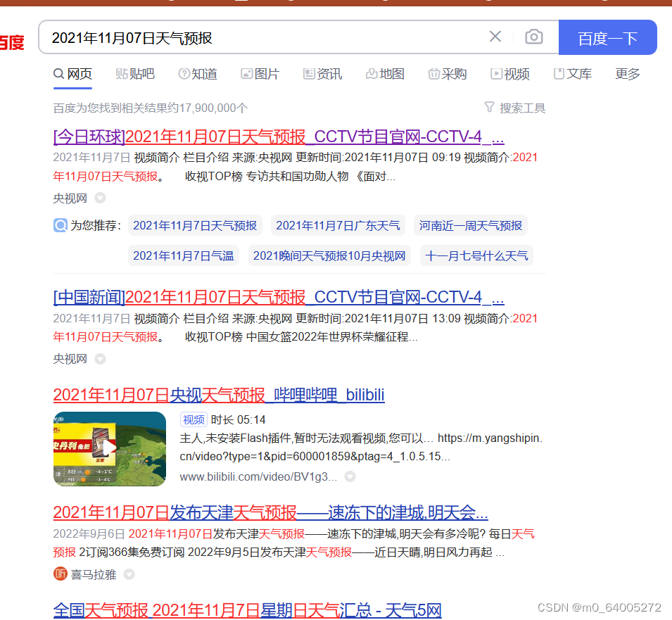The image size is (672, 620).
Task: Expand dropdown arrow beside 央视网 of 中国新闻 result
Action: pos(100,359)
